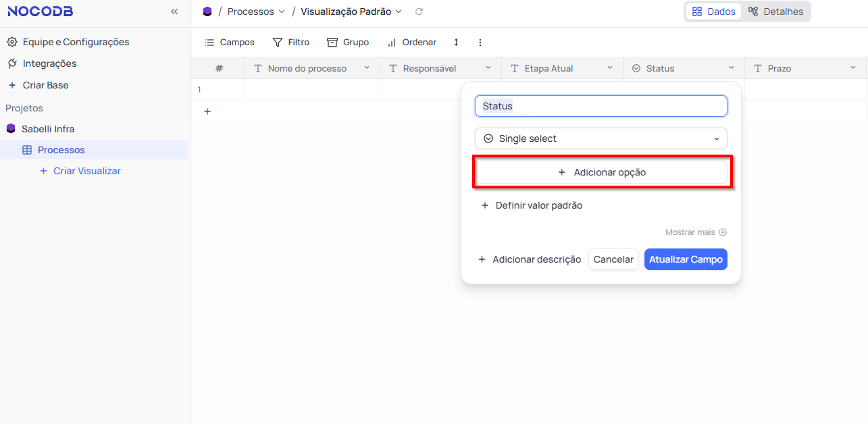Open the Ordenar sorting options

coord(411,42)
